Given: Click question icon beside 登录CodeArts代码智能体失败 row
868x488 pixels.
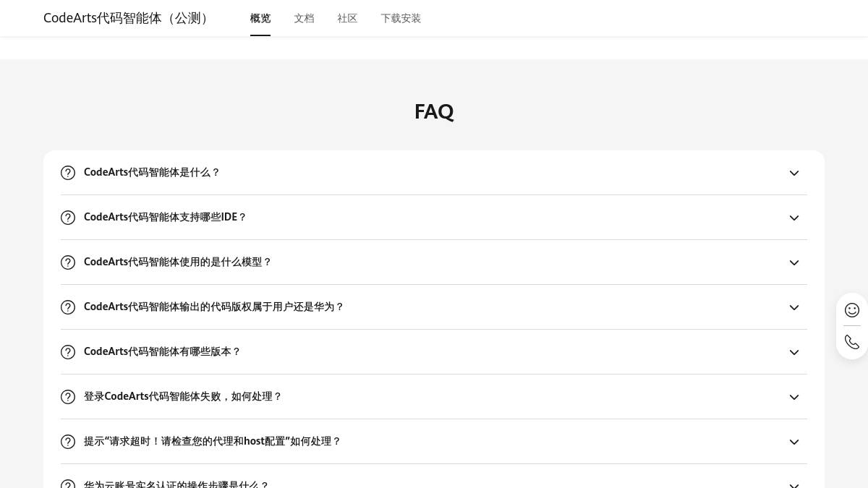Looking at the screenshot, I should pyautogui.click(x=68, y=397).
